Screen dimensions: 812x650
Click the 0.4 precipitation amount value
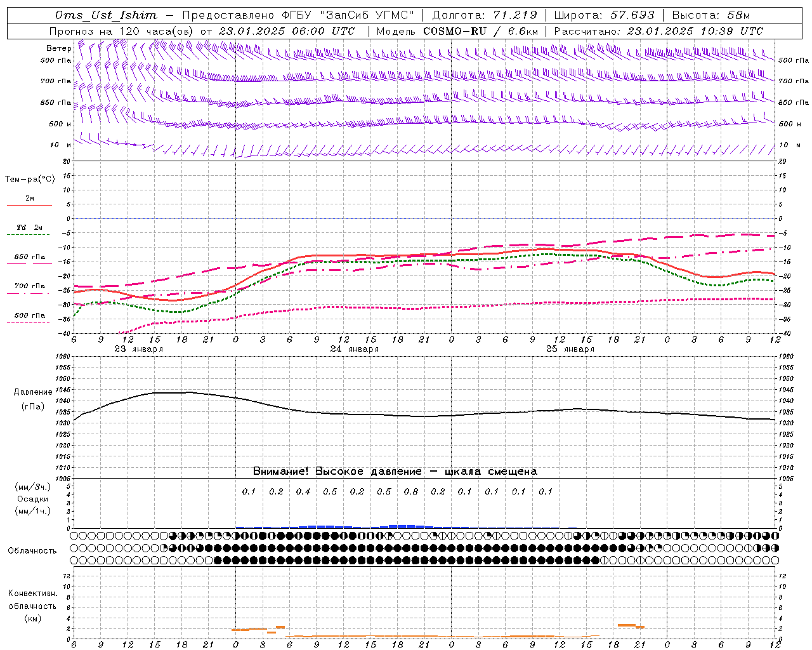pyautogui.click(x=303, y=491)
